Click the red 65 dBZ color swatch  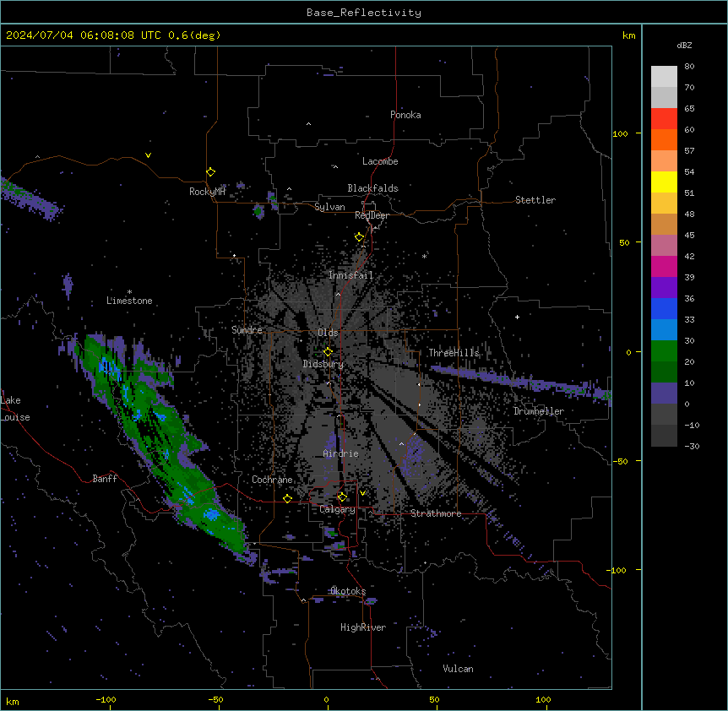664,118
